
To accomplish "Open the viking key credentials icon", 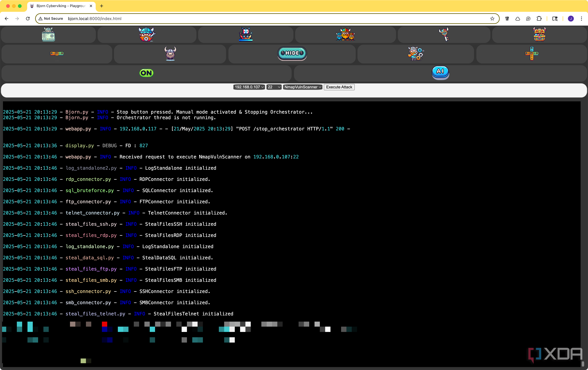I will pyautogui.click(x=444, y=34).
